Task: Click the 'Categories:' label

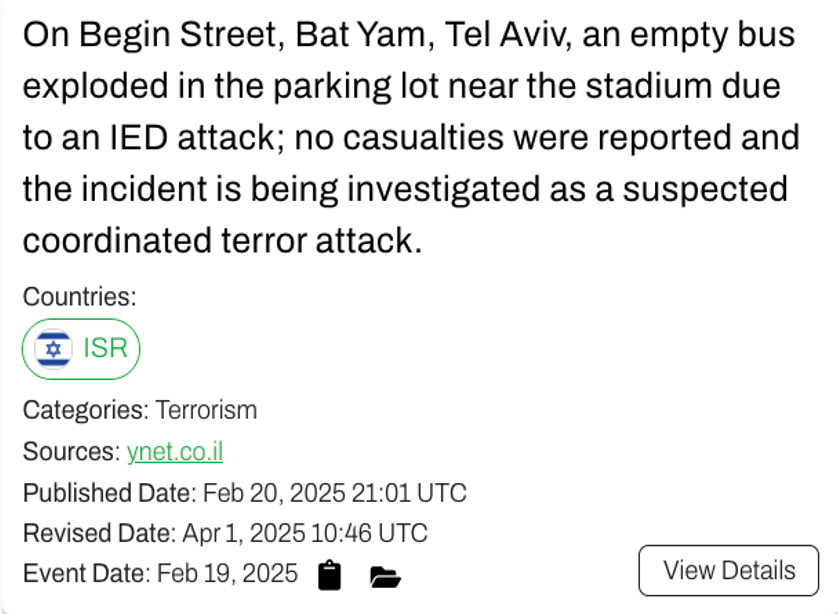Action: 85,410
